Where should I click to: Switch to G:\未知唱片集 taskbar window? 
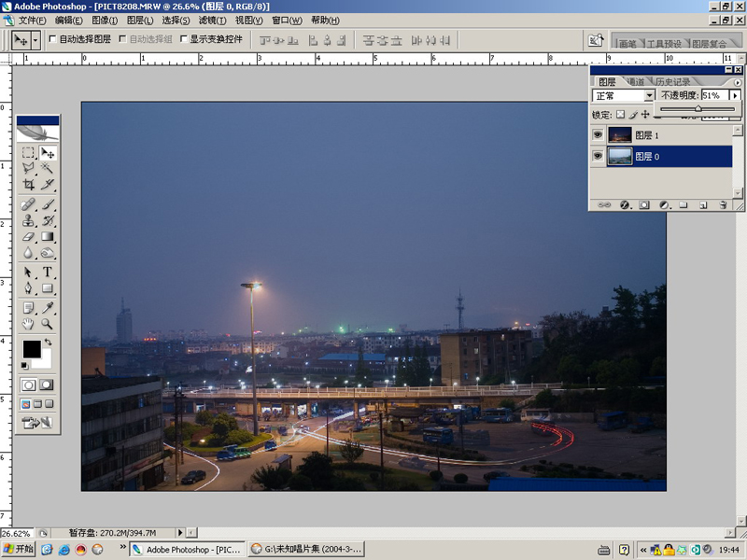click(x=304, y=549)
